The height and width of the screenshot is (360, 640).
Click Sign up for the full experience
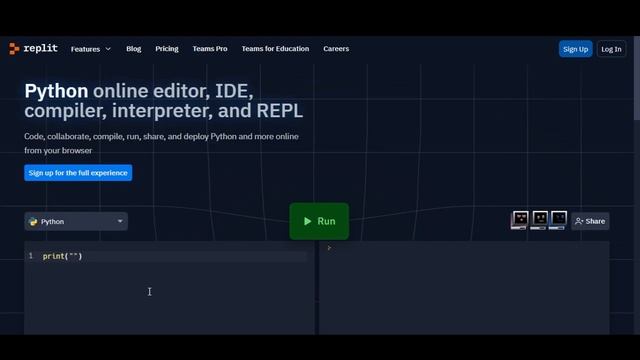click(x=78, y=173)
